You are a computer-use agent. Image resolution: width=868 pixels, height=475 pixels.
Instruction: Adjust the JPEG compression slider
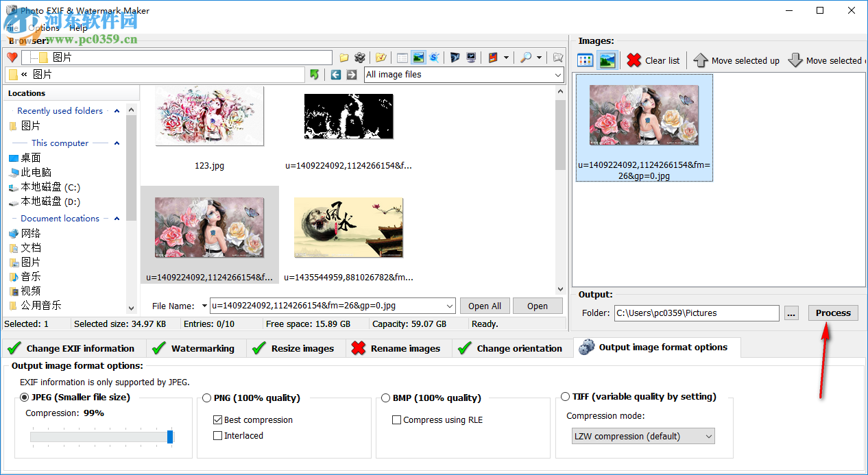click(x=169, y=436)
